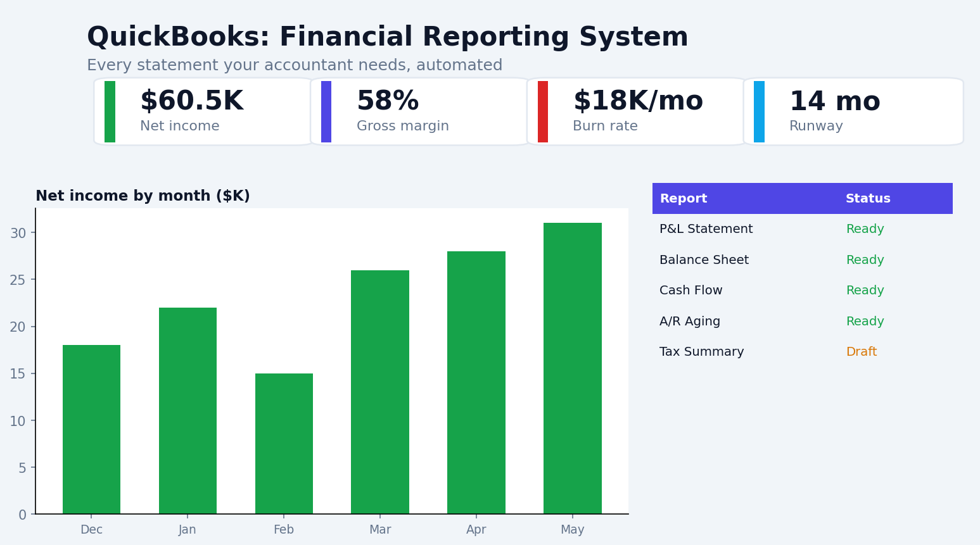The width and height of the screenshot is (980, 545).
Task: Click the purple accent bar on Gross margin card
Action: pyautogui.click(x=326, y=111)
